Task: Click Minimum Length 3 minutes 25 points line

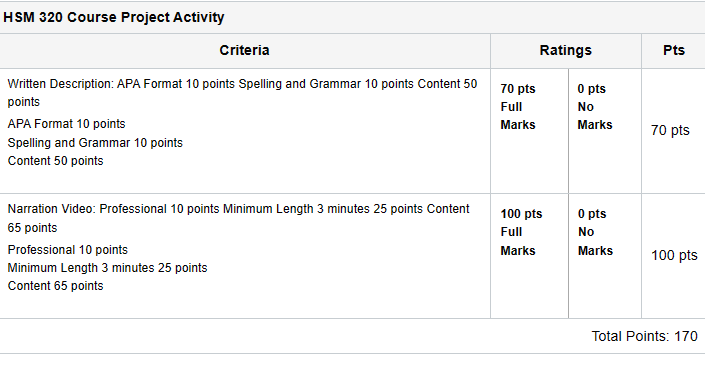Action: 107,268
